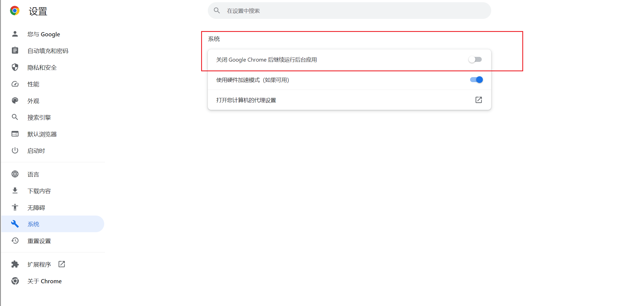Screen dimensions: 644x306
Task: Click the person icon for 您与 Google
Action: tap(15, 34)
